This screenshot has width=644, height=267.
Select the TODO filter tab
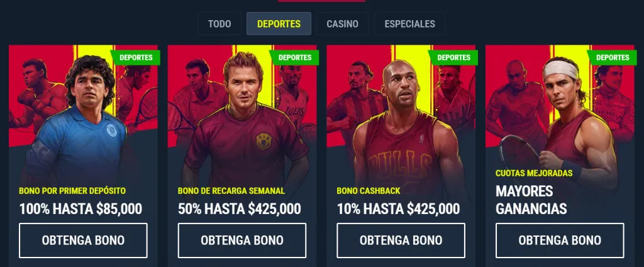pos(219,24)
